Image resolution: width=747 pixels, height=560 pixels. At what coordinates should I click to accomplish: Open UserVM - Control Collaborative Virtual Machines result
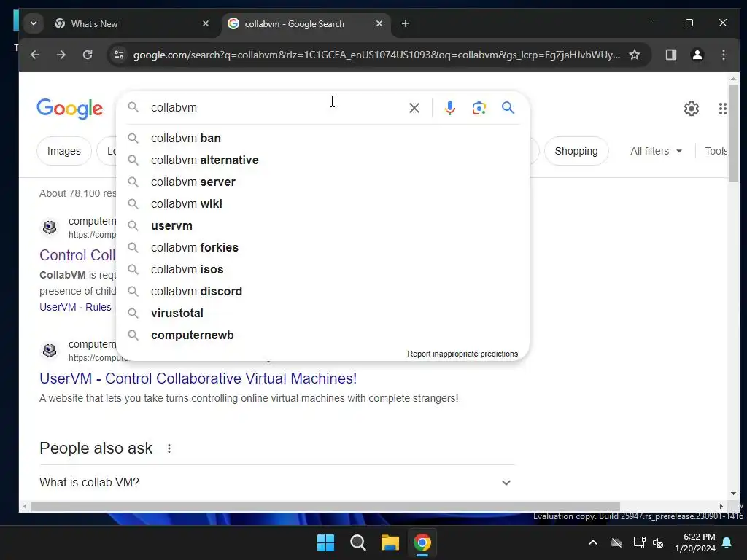[x=198, y=378]
